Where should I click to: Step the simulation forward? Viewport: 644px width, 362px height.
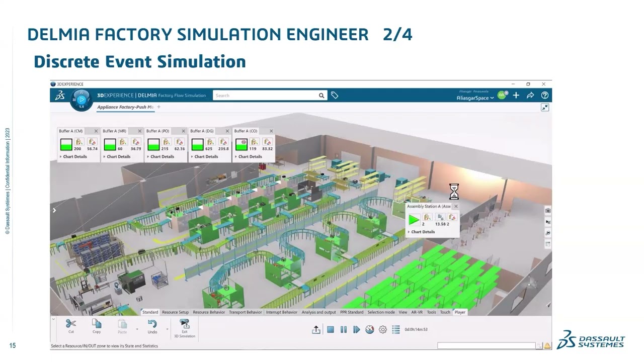(x=357, y=329)
